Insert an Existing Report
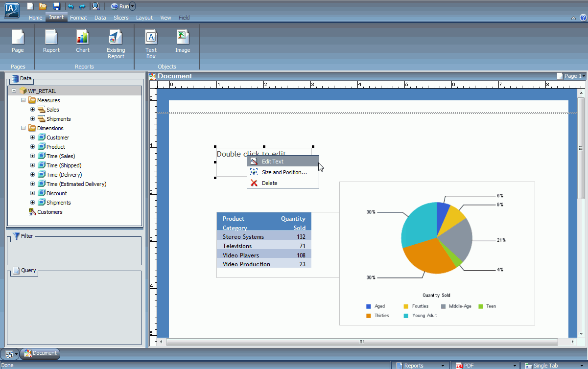The width and height of the screenshot is (588, 369). coord(116,44)
